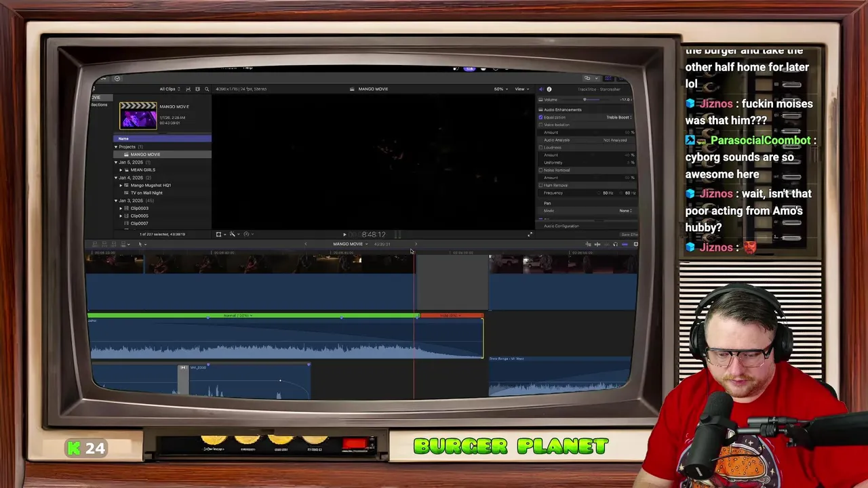
Task: Click the browser filmstrip/list view icon
Action: 197,89
